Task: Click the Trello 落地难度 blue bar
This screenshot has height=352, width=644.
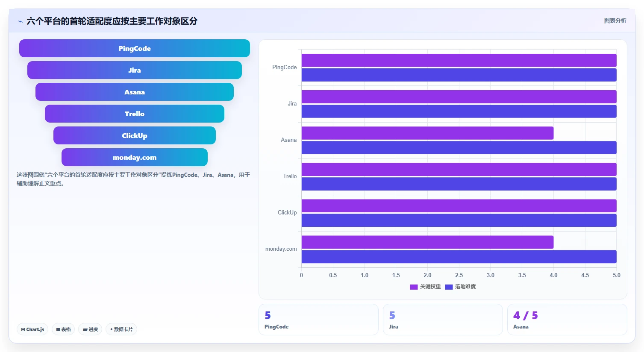Action: coord(459,184)
